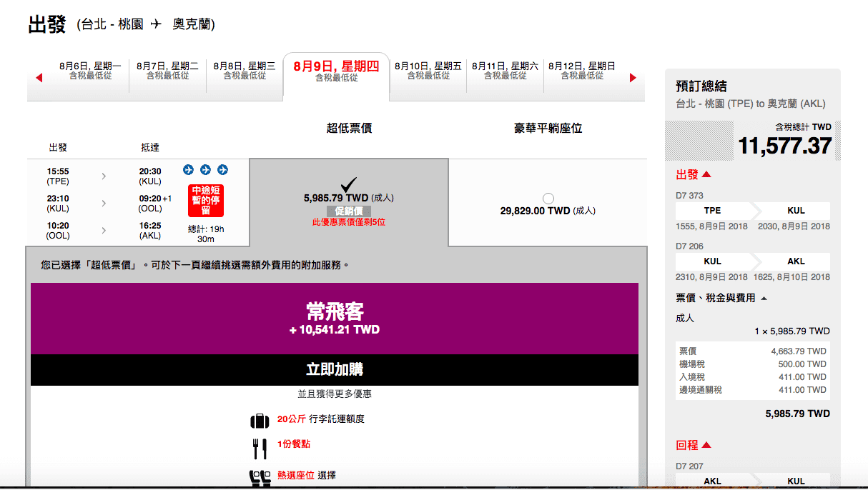Click the 15:55 (TPE) departure time

(58, 176)
